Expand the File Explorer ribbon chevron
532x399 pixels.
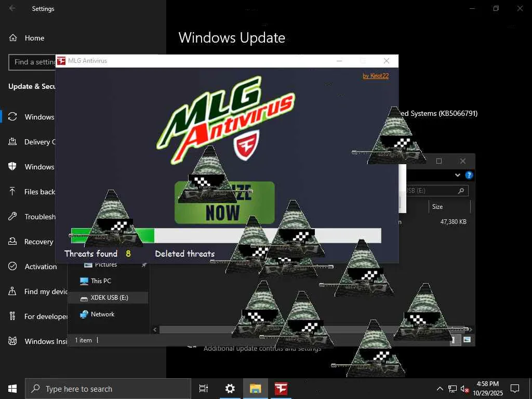(x=457, y=175)
